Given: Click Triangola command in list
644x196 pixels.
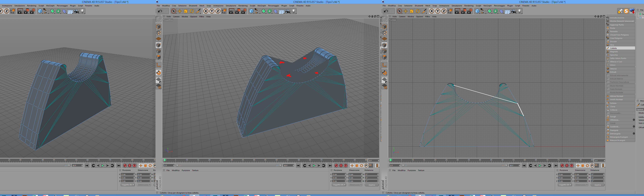Looking at the screenshot, I should [614, 130].
